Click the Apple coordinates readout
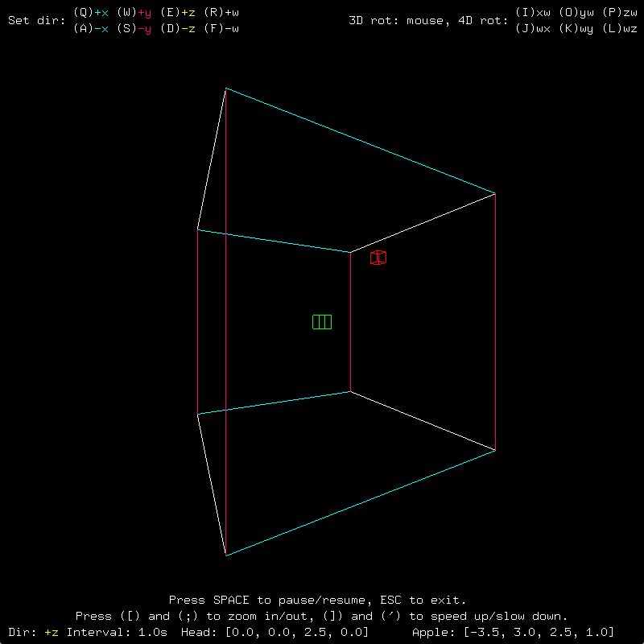 pos(513,632)
